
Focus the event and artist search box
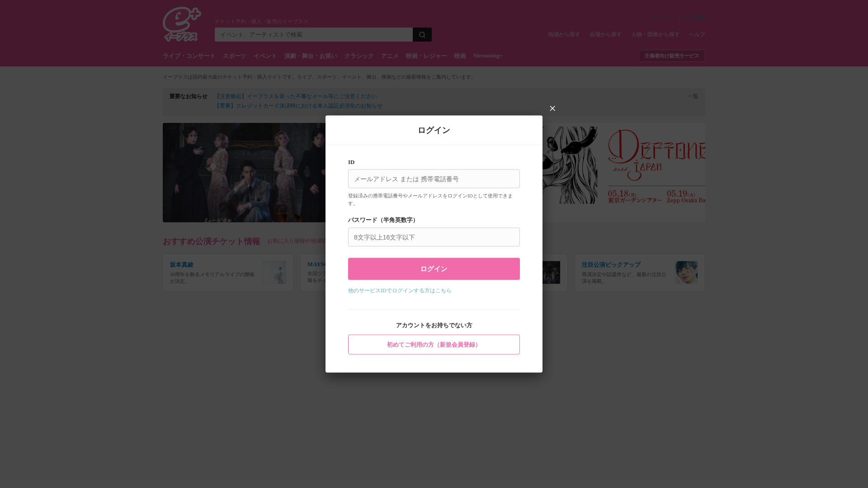[313, 35]
